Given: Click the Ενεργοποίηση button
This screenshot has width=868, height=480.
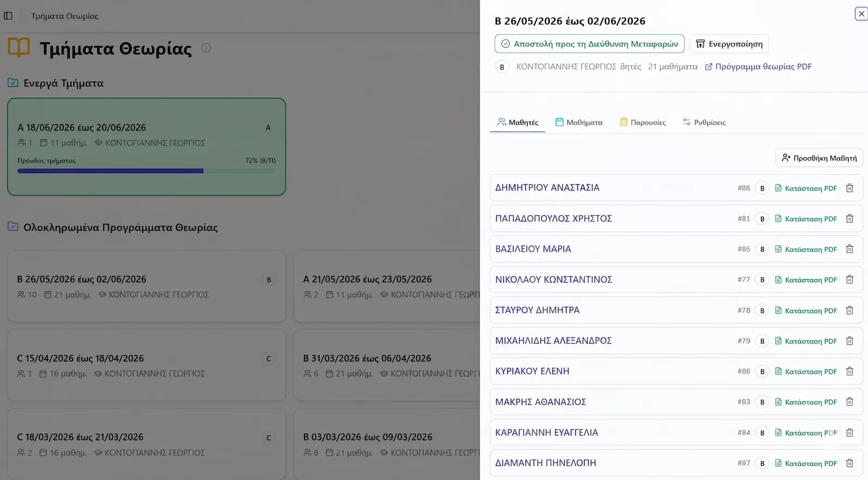Looking at the screenshot, I should click(729, 43).
